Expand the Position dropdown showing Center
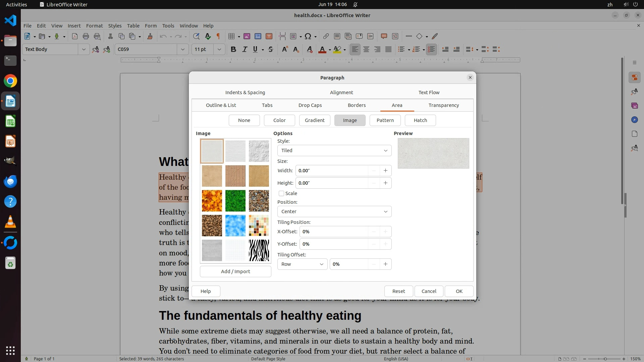 [334, 212]
